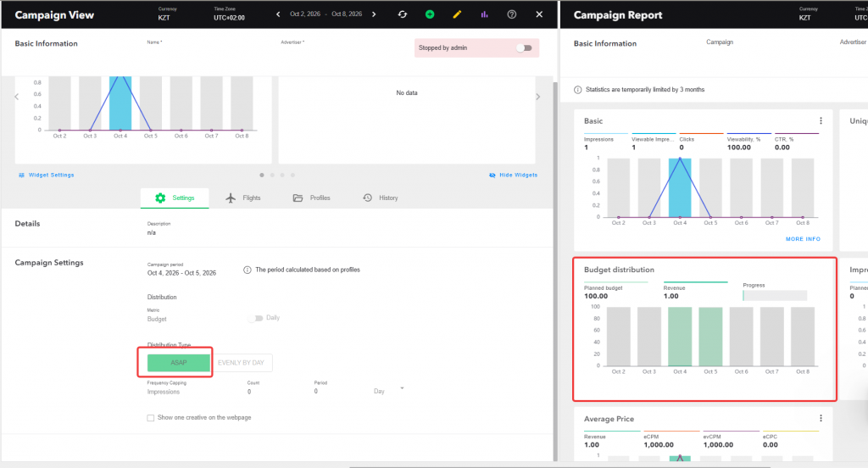This screenshot has width=868, height=468.
Task: Select ASAP distribution type
Action: 178,363
